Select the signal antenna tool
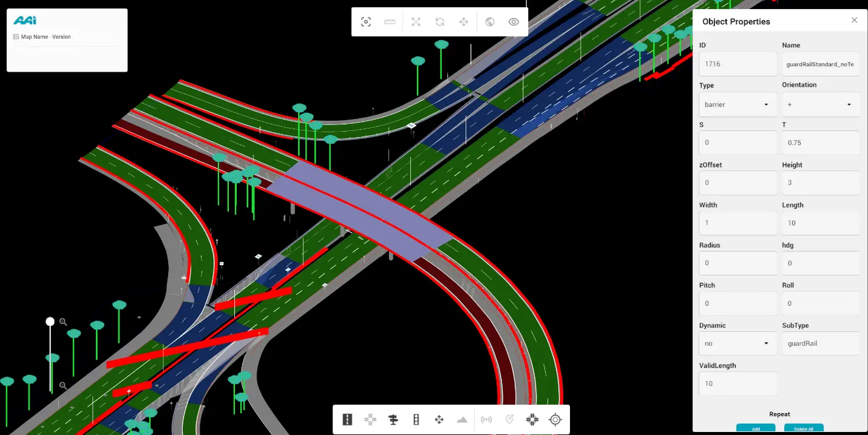Screen dimensions: 868x435 point(486,419)
